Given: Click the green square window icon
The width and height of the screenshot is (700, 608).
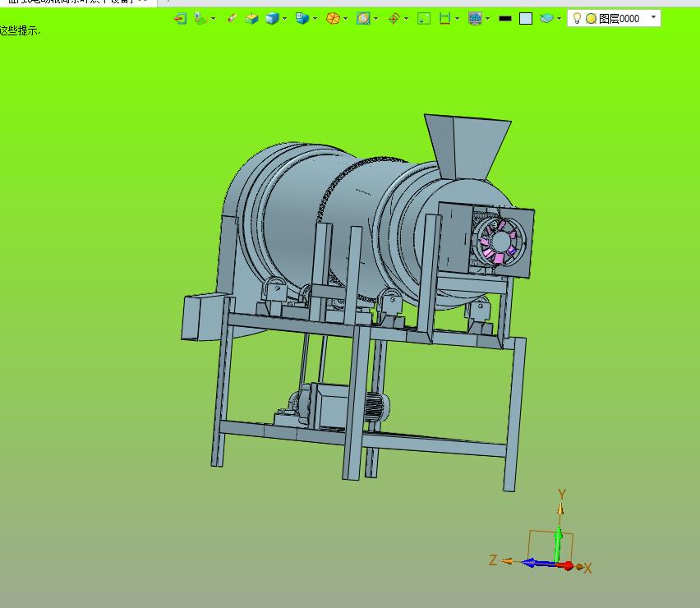Looking at the screenshot, I should (x=424, y=18).
